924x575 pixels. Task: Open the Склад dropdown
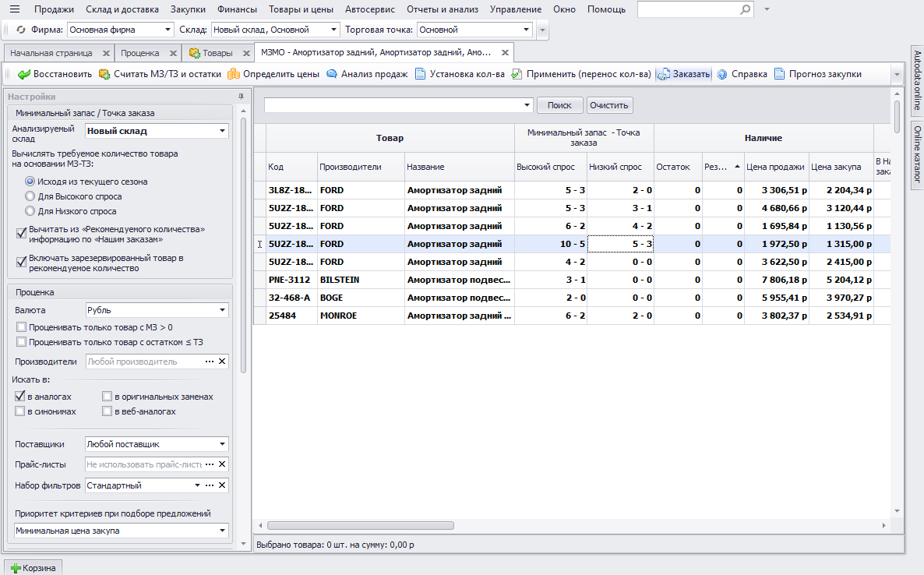[x=333, y=30]
